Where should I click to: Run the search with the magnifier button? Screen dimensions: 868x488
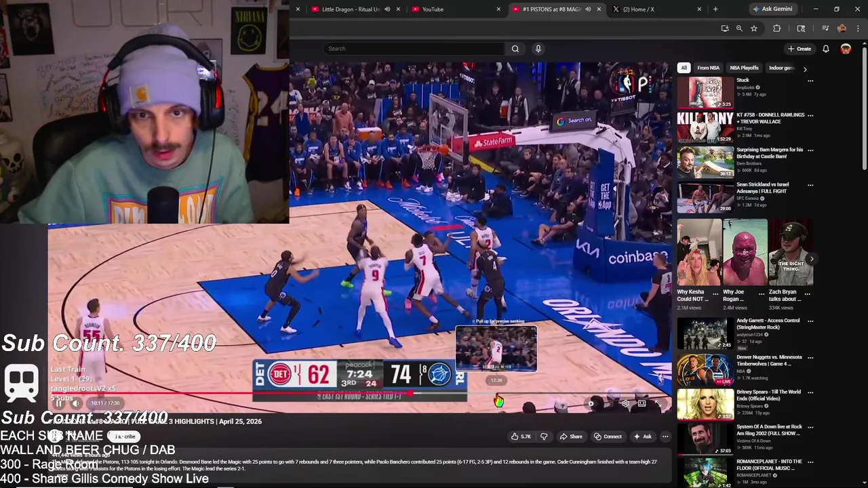tap(515, 49)
